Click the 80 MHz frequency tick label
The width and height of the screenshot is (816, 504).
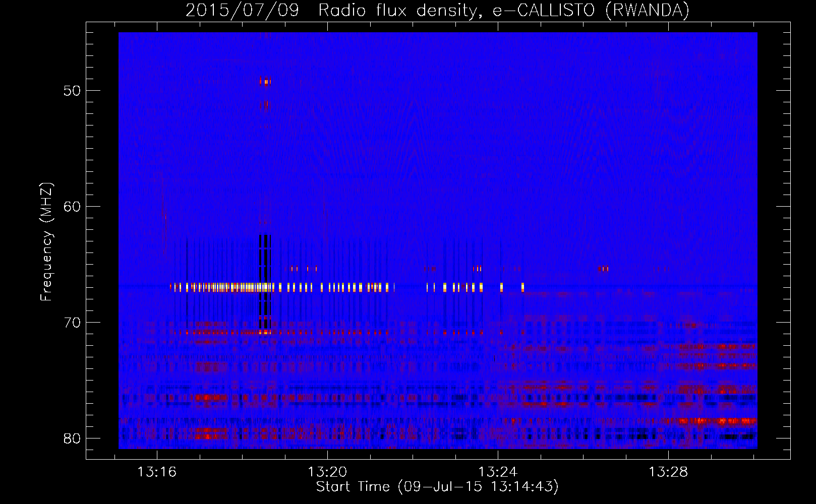72,438
